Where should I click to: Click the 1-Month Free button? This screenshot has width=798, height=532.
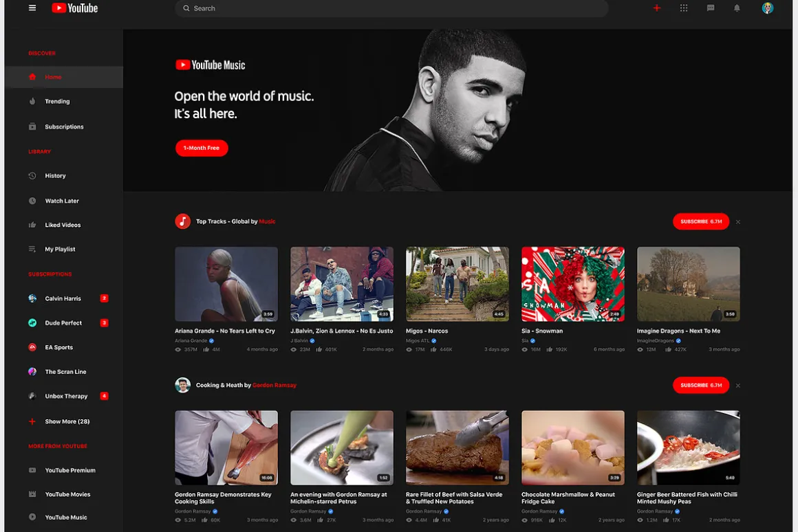tap(202, 148)
